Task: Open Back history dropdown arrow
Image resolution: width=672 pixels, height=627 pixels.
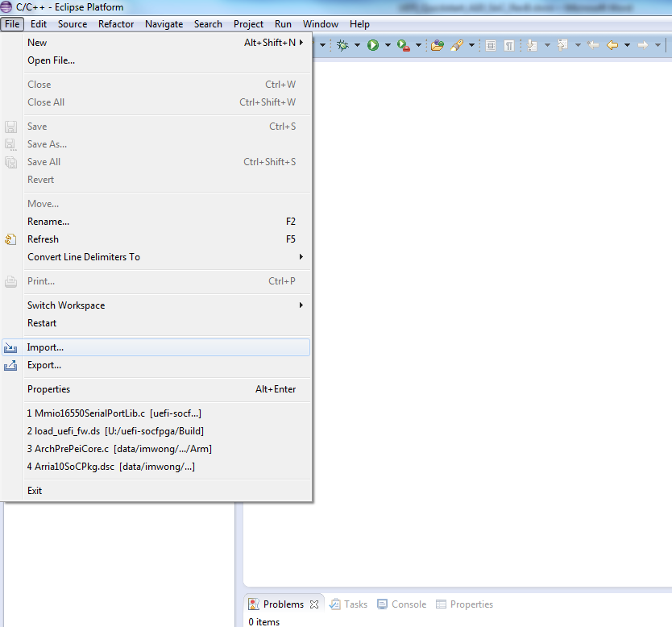Action: pos(627,45)
